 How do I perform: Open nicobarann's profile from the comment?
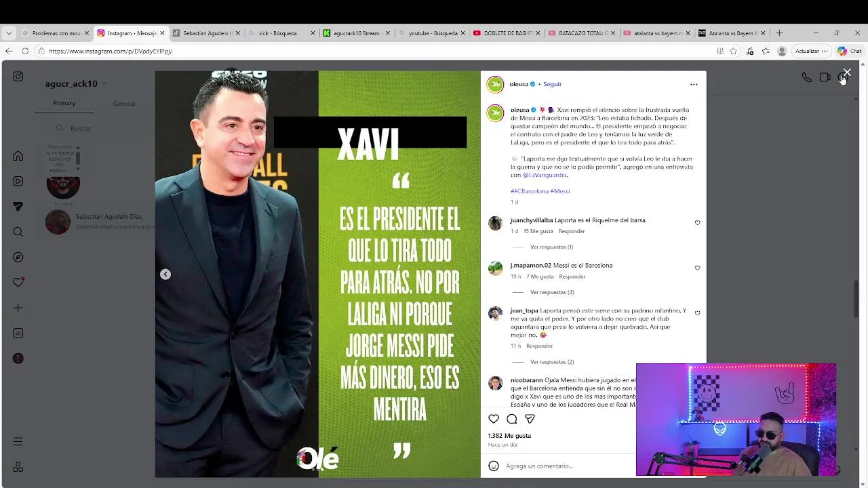point(526,380)
